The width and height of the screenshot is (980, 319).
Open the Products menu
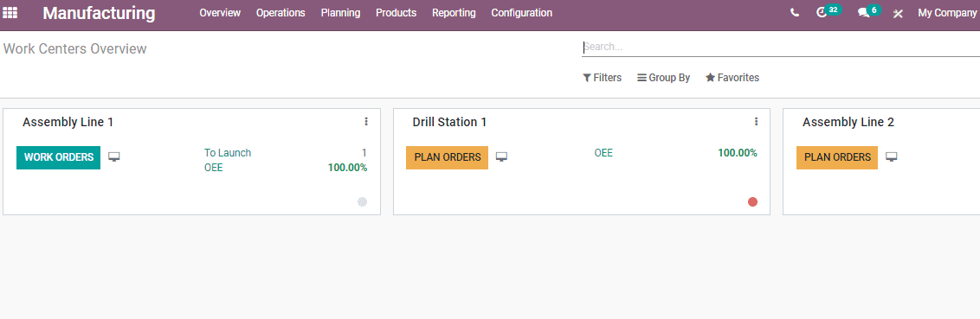click(x=397, y=12)
